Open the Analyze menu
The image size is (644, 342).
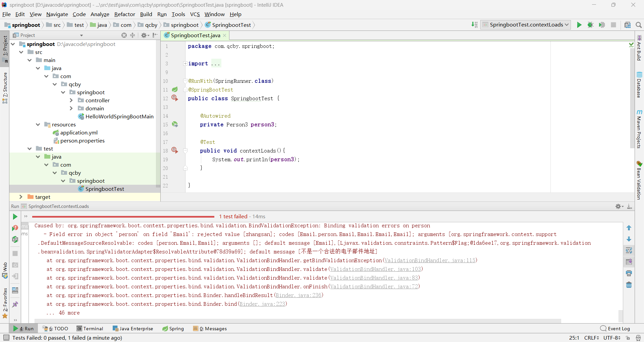click(x=100, y=14)
